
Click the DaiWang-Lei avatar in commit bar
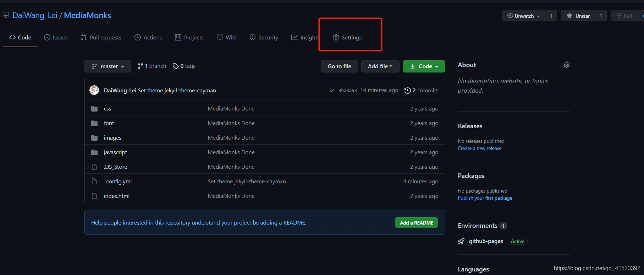(94, 90)
